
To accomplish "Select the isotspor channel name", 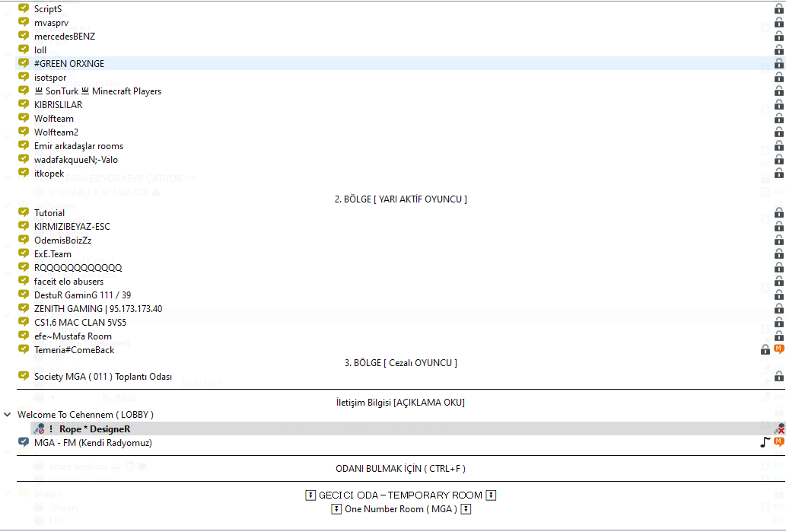I will (50, 77).
